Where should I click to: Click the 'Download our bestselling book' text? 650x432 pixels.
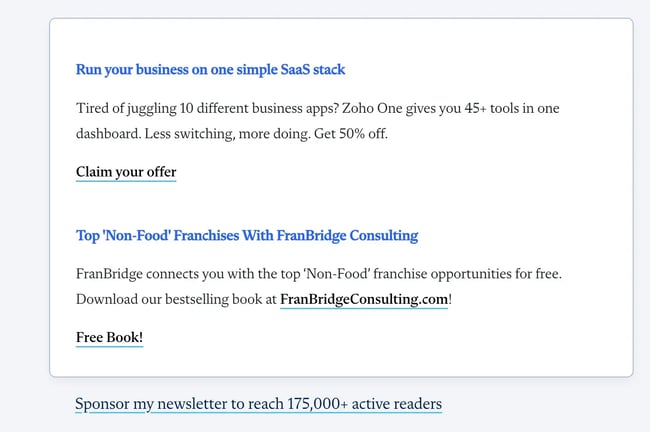(168, 299)
